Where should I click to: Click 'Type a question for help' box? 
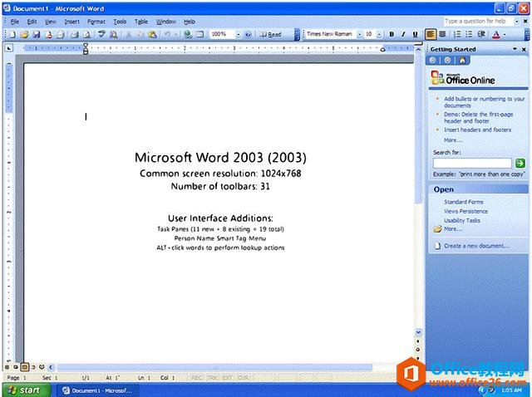(478, 22)
